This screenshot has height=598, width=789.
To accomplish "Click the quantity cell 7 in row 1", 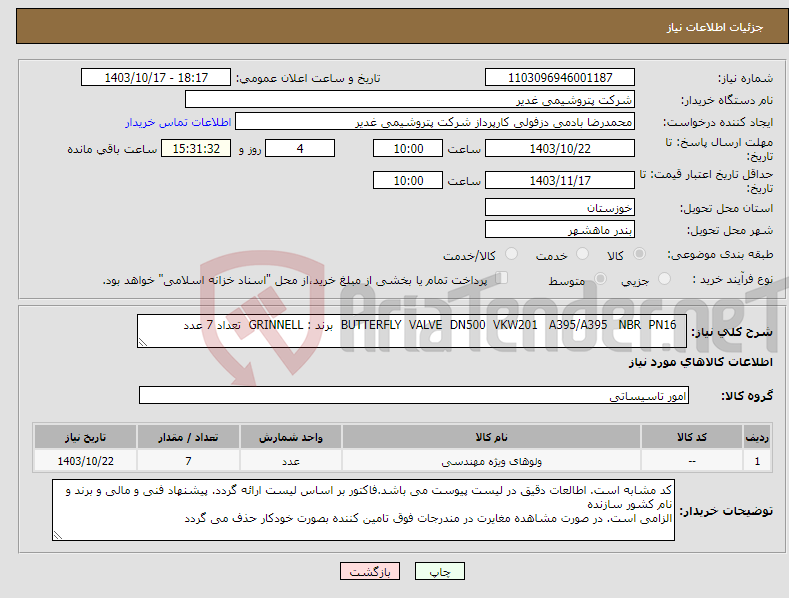I will click(x=188, y=461).
